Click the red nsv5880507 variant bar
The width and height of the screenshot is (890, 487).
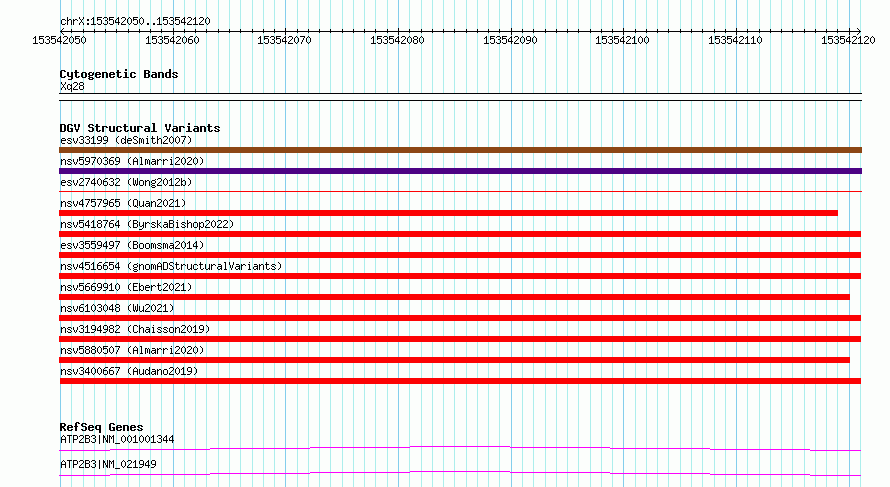pos(454,360)
